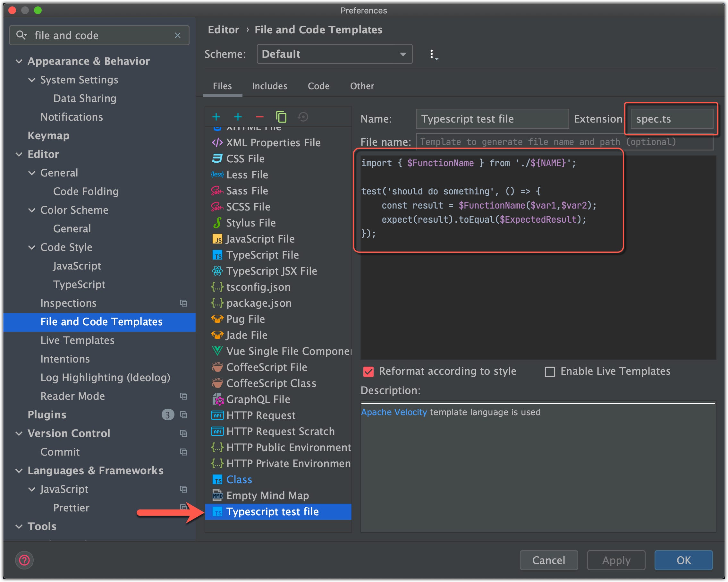Switch to the Includes tab
This screenshot has width=728, height=582.
269,86
